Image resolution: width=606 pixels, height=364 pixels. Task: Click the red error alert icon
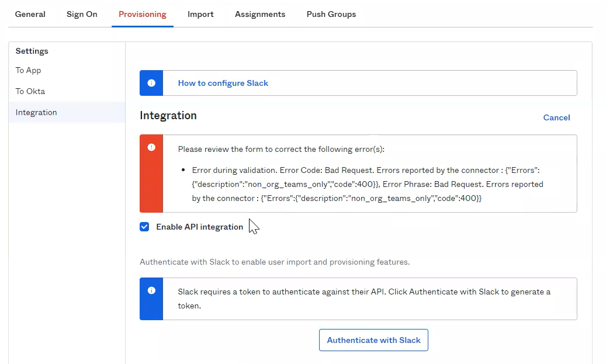(151, 147)
